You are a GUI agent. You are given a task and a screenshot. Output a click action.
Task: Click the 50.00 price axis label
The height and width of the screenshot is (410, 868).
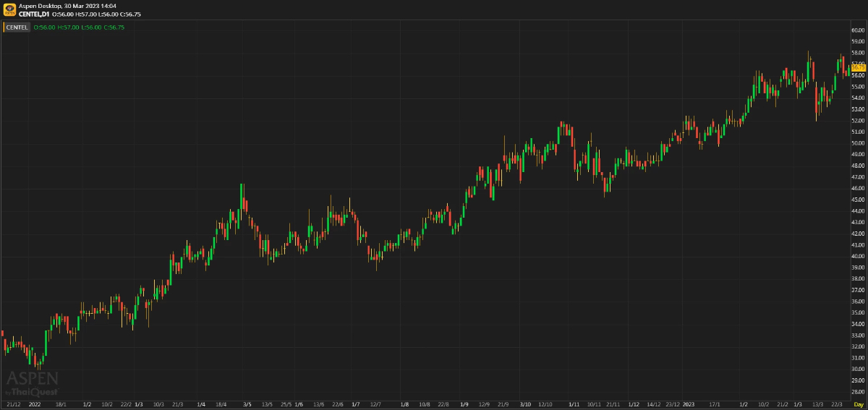tap(859, 143)
